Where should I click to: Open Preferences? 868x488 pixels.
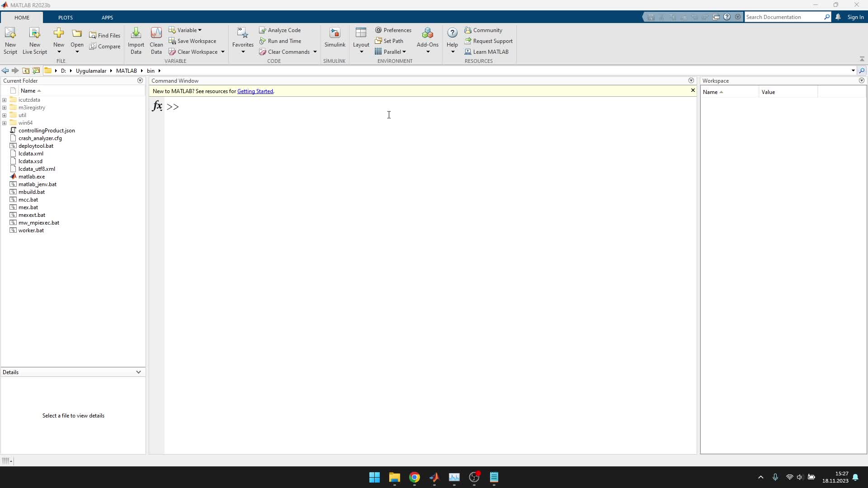(393, 30)
